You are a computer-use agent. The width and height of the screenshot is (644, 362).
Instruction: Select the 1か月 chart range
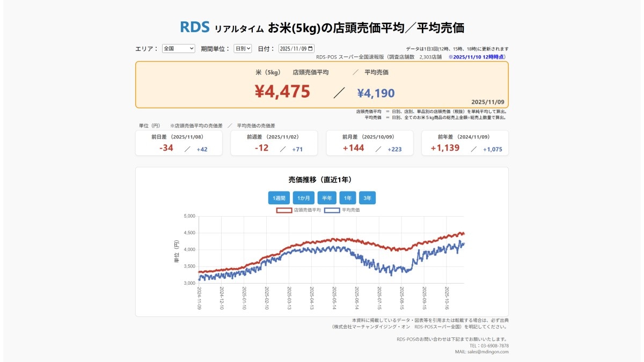tap(303, 197)
